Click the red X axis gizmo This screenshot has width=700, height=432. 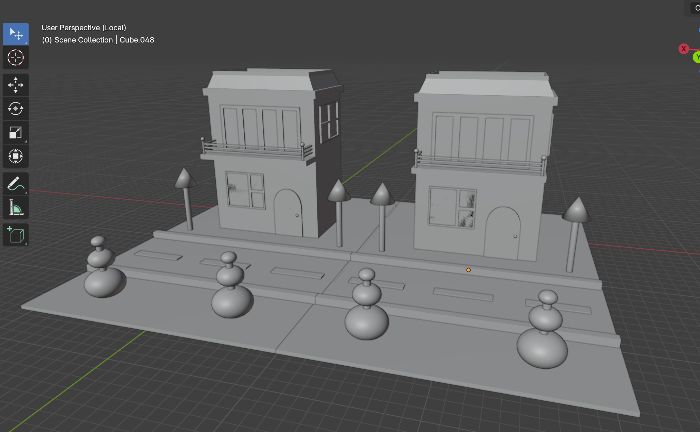pos(683,49)
